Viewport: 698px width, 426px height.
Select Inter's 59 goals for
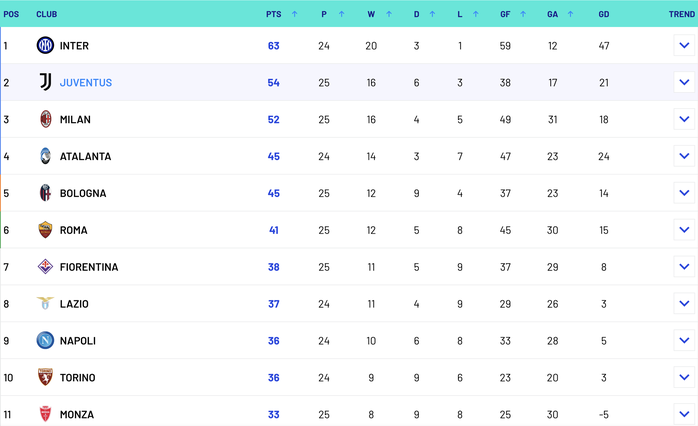coord(505,46)
